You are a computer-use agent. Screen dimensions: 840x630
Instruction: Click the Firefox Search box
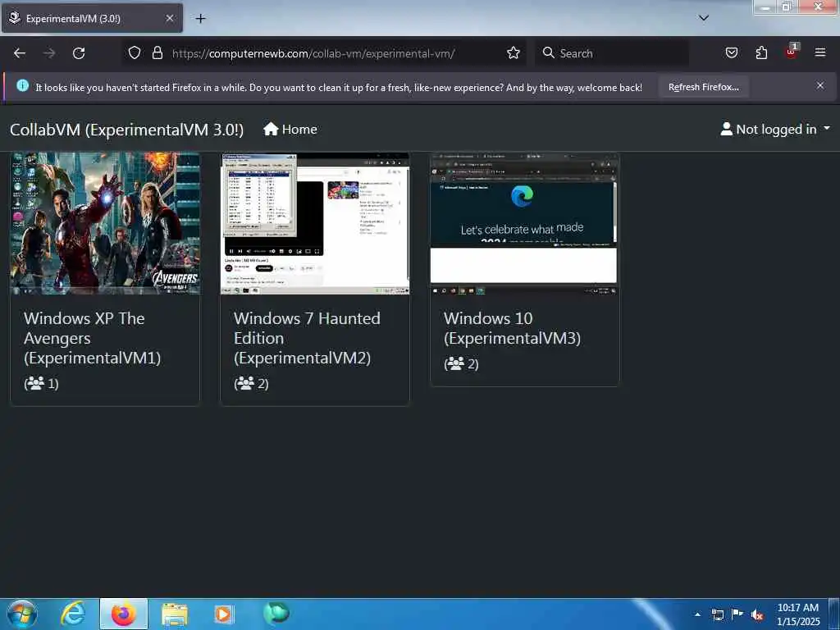[x=612, y=53]
